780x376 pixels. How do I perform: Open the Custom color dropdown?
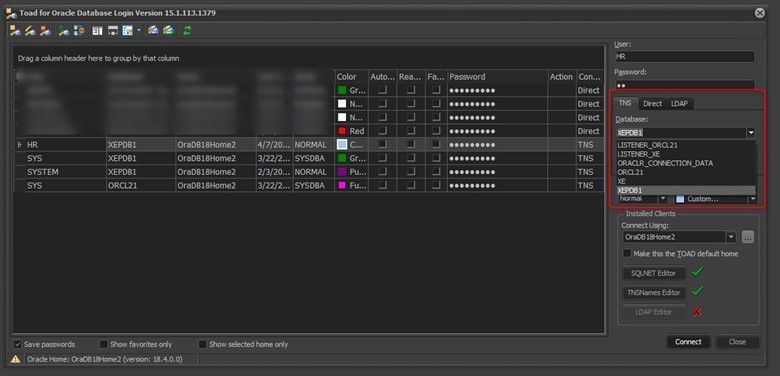(752, 198)
